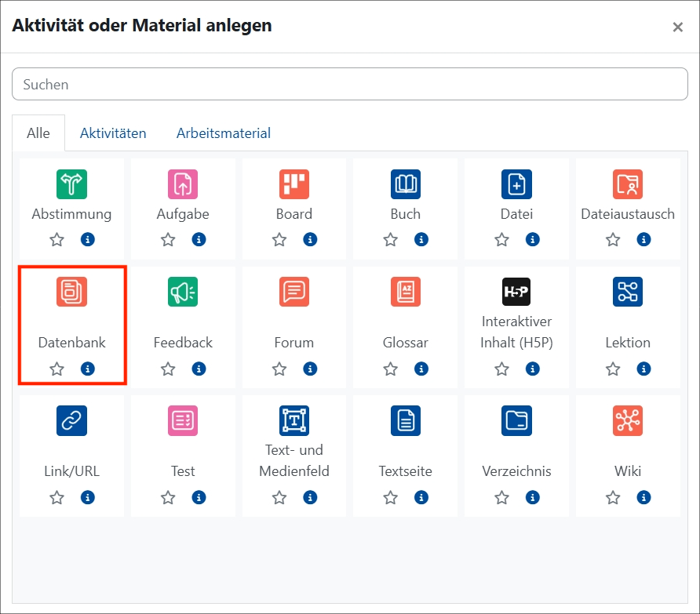Show info details for Datei

(530, 239)
